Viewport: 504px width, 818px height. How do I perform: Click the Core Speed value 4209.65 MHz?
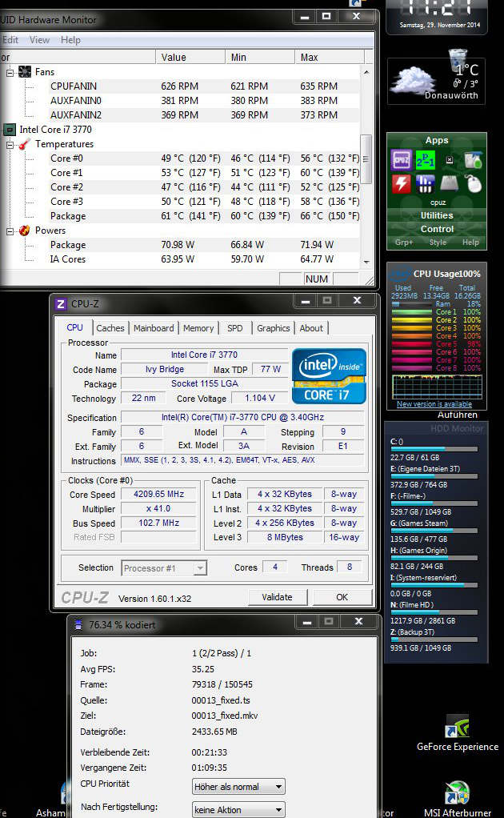[x=158, y=494]
